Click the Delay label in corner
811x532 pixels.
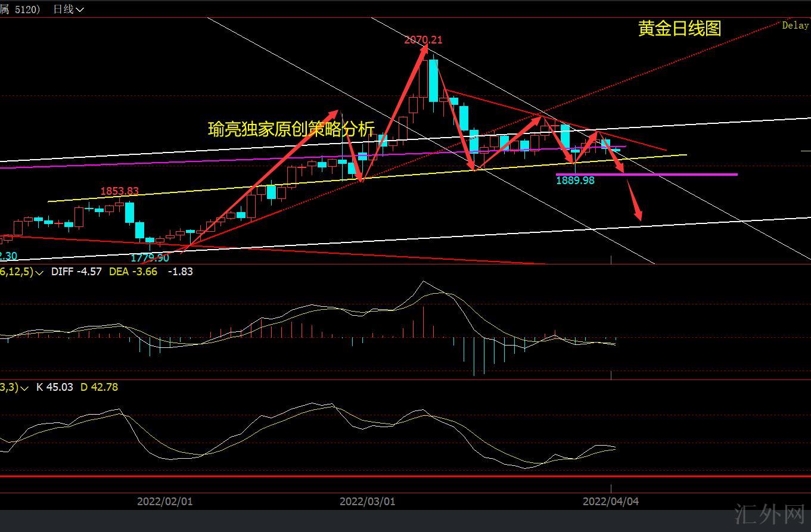pyautogui.click(x=795, y=26)
